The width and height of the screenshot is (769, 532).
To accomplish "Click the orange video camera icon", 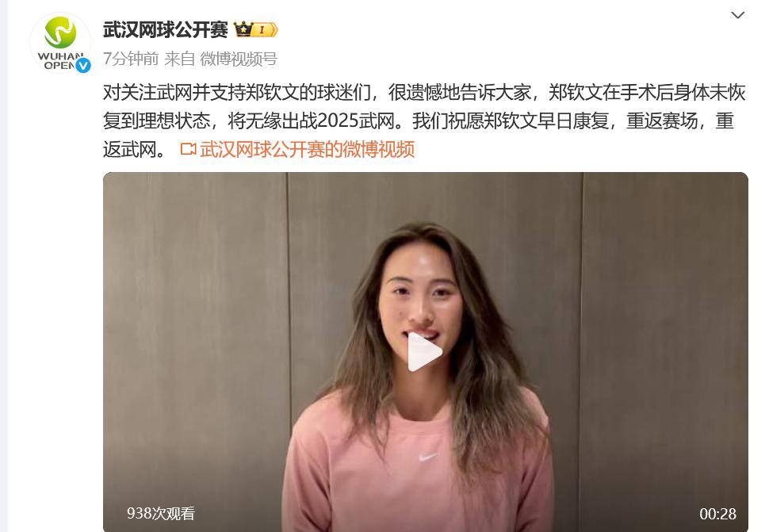I will [189, 149].
